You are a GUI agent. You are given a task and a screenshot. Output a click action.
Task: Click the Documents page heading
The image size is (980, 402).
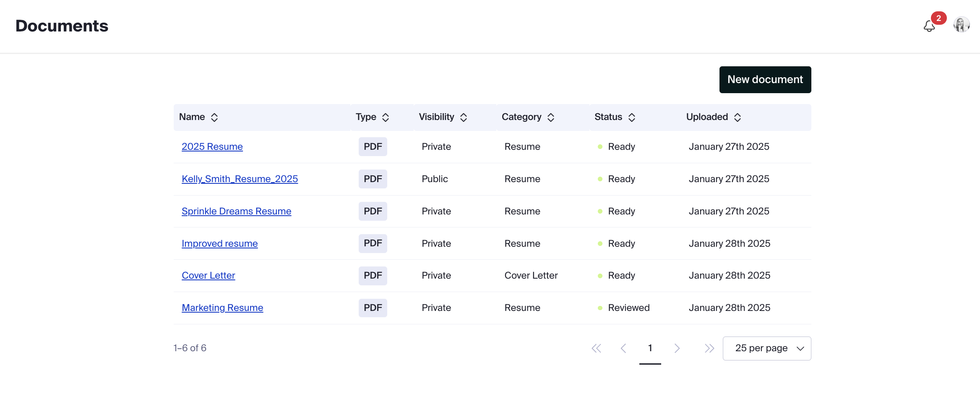pos(62,26)
